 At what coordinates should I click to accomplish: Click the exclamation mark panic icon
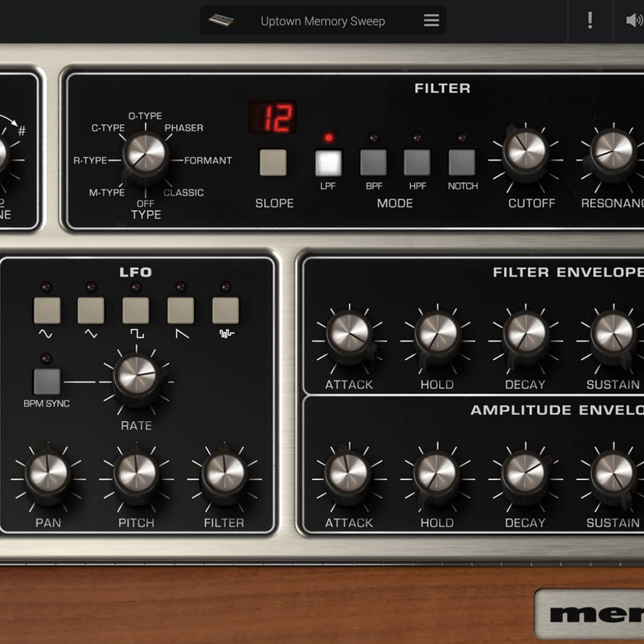590,20
